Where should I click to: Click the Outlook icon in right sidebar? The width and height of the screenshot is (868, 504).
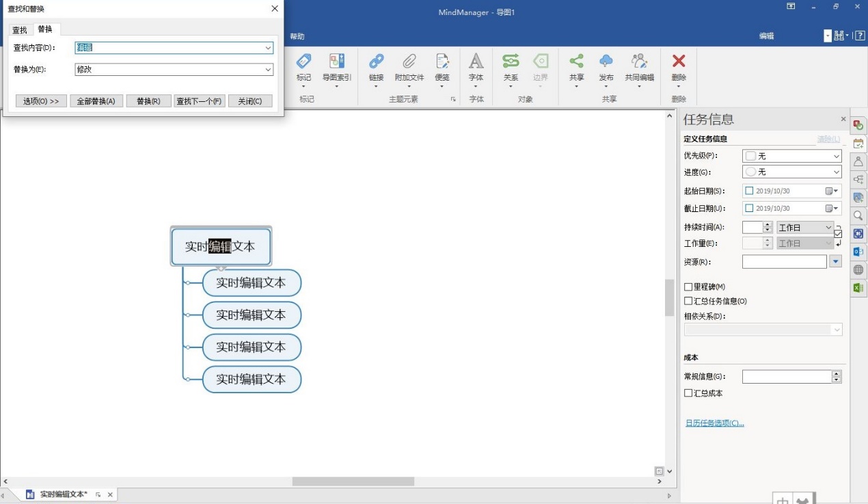coord(859,250)
